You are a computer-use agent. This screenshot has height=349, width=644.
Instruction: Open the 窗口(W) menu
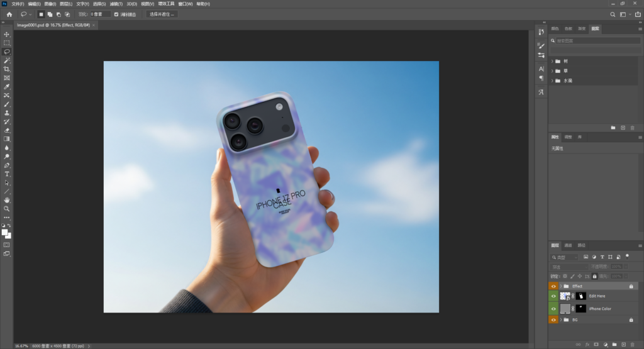point(186,4)
